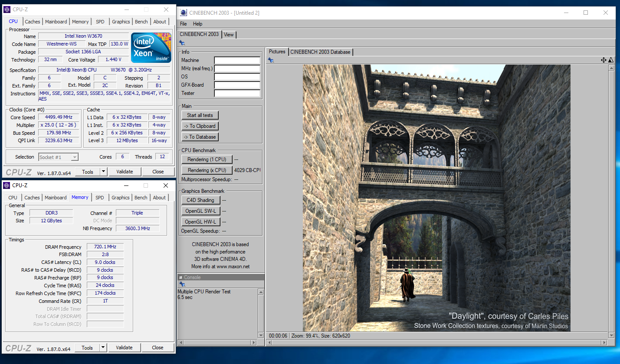Click Tools button in top CPU-Z window

click(x=88, y=172)
